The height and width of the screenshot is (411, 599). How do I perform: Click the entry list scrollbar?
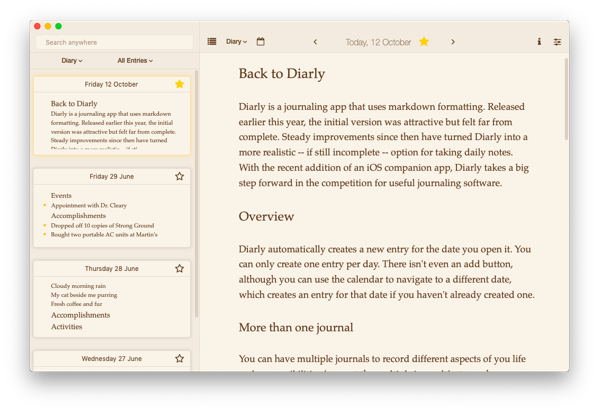pos(196,193)
